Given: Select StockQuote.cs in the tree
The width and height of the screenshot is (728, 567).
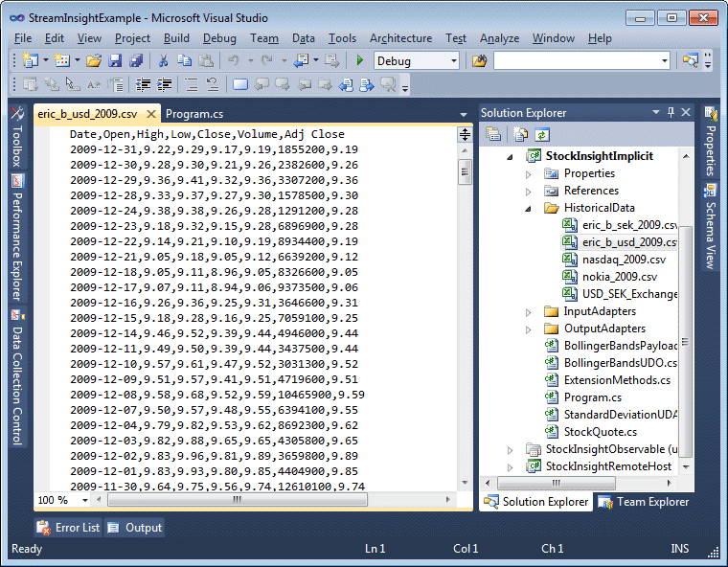Looking at the screenshot, I should click(601, 432).
